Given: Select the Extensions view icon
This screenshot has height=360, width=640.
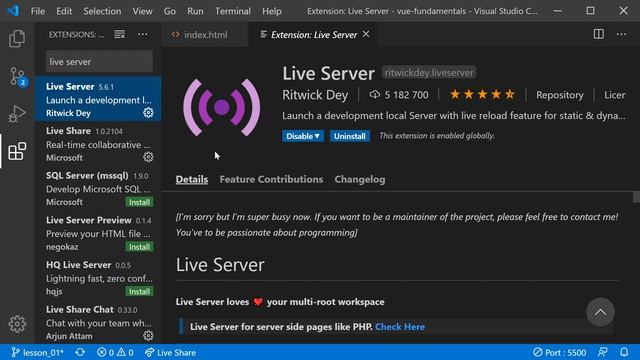Looking at the screenshot, I should pyautogui.click(x=17, y=151).
